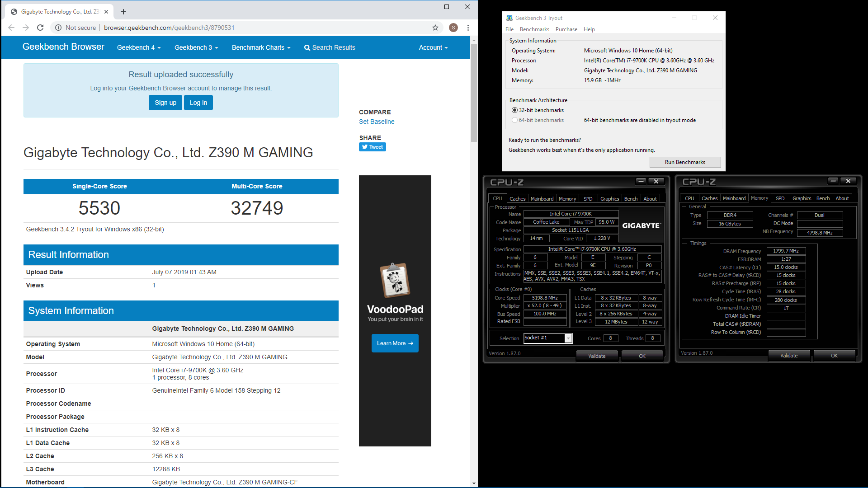The height and width of the screenshot is (488, 868).
Task: Tweet this result
Action: click(x=373, y=147)
